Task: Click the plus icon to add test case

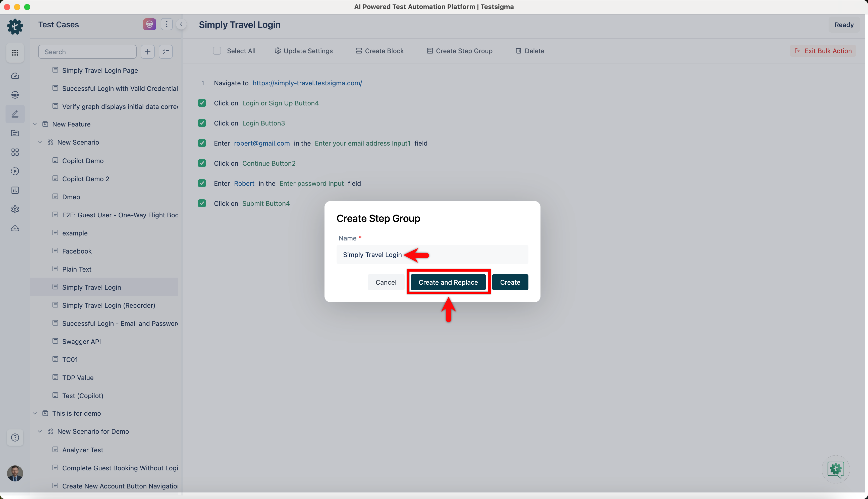Action: coord(147,52)
